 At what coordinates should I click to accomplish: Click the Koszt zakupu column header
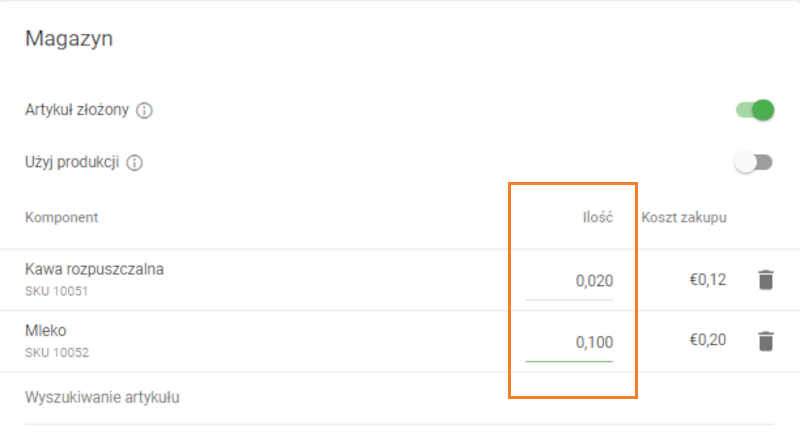point(684,217)
